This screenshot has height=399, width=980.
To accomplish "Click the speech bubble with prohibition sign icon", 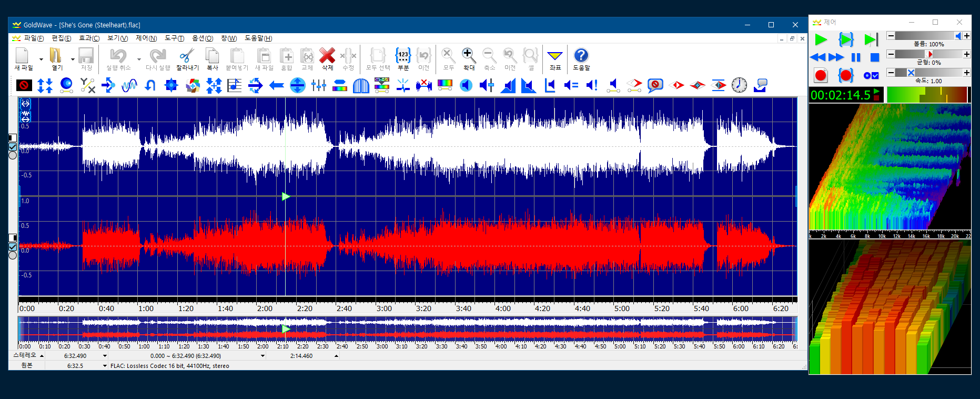I will 655,85.
